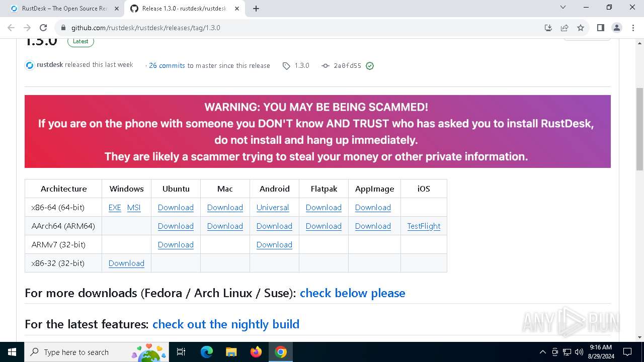Download Ubuntu AArch64 package
Screen dimensions: 644x362
[x=176, y=226]
